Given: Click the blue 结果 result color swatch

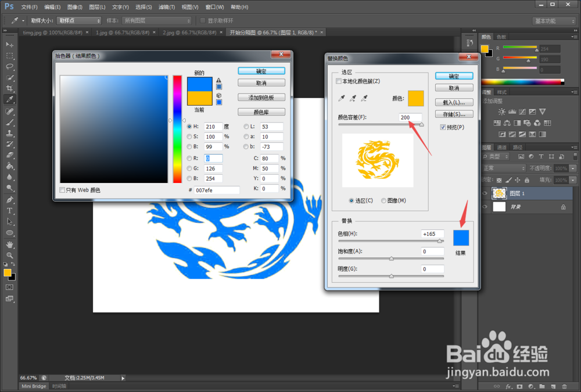Looking at the screenshot, I should coord(461,238).
